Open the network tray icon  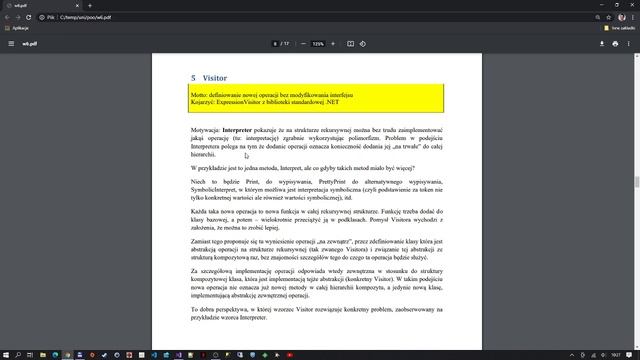[593, 355]
